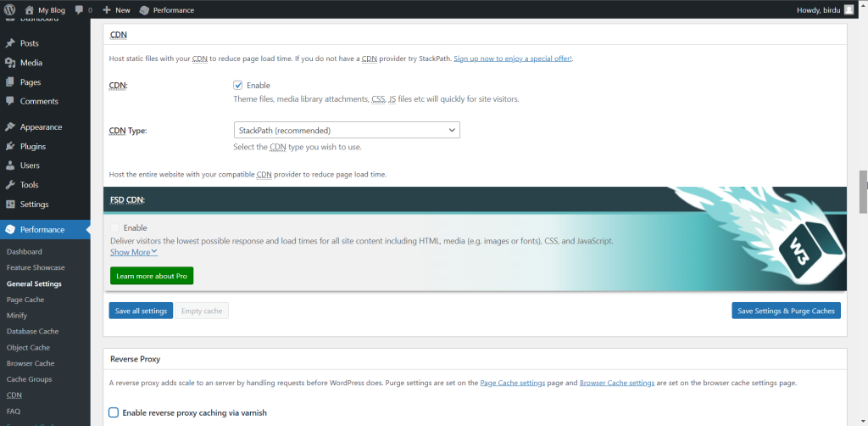Open Object Cache submenu

coord(28,347)
